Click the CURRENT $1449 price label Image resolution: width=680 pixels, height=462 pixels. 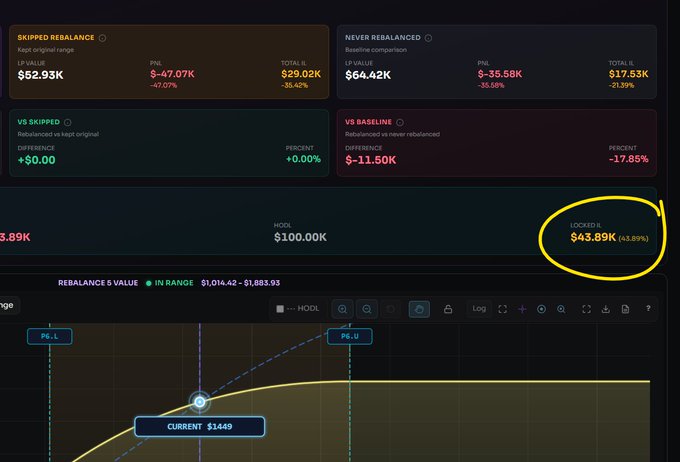(199, 426)
